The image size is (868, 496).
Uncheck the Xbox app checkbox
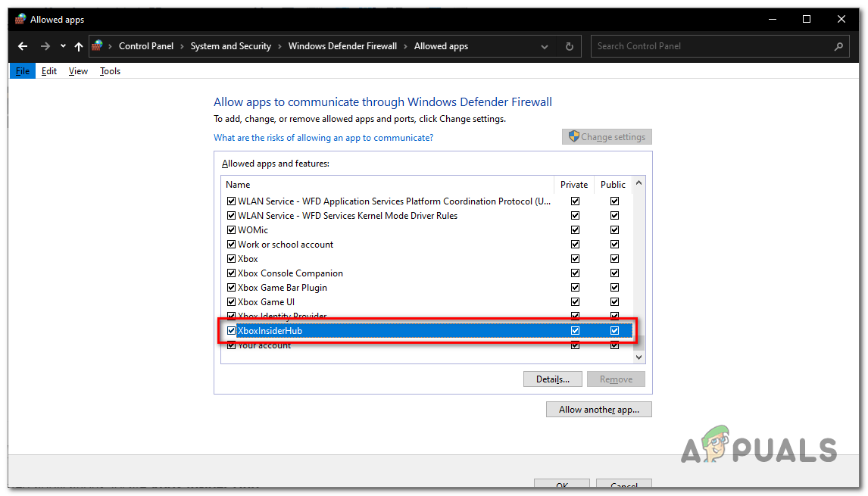click(x=232, y=258)
